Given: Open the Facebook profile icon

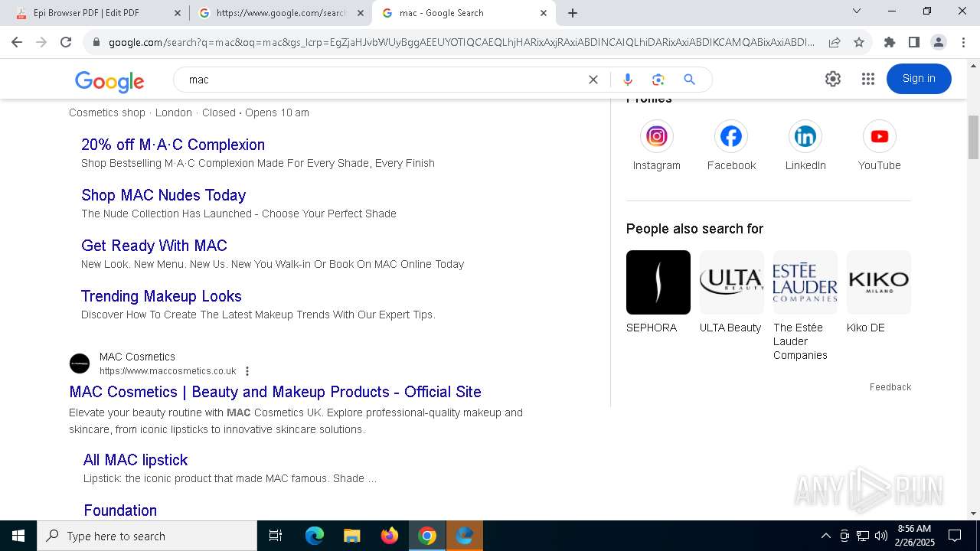Looking at the screenshot, I should tap(731, 136).
